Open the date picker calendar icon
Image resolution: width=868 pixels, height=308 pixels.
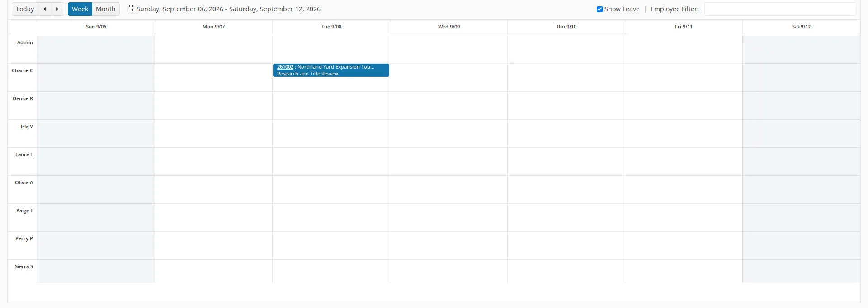131,9
